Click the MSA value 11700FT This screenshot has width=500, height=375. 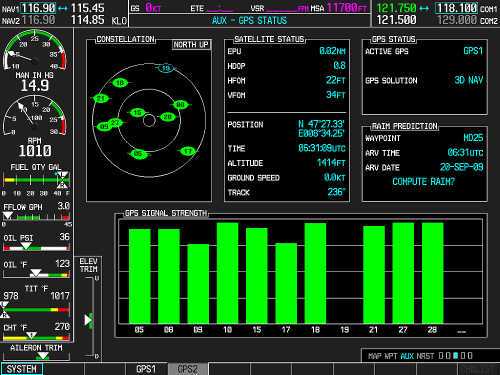pyautogui.click(x=347, y=7)
